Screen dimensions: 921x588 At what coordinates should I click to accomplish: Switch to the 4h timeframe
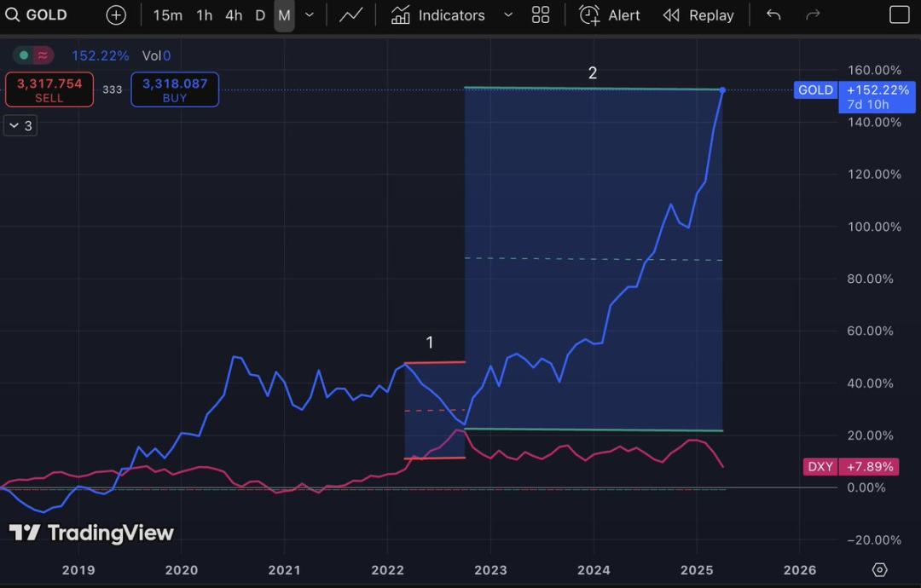pos(234,15)
